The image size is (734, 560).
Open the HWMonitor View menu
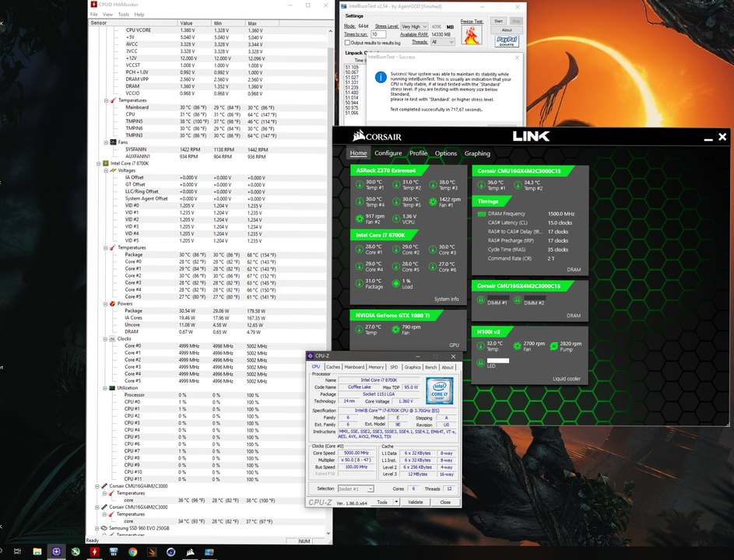[107, 15]
